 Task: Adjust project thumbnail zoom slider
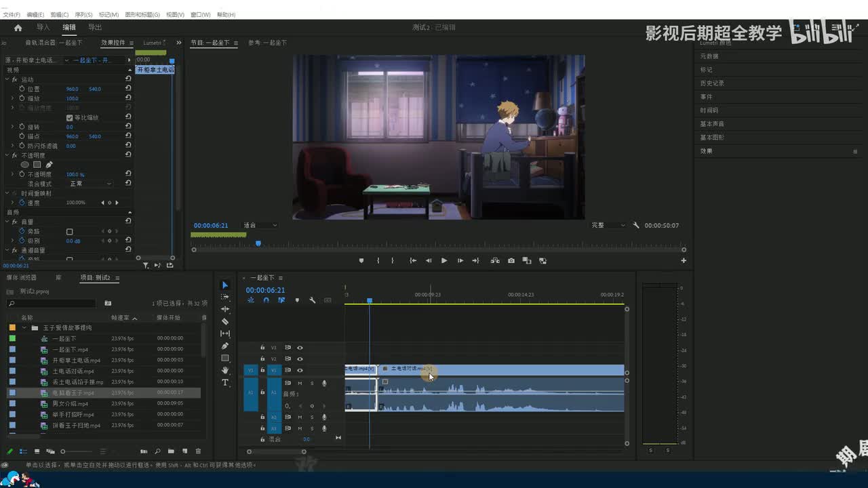[63, 451]
